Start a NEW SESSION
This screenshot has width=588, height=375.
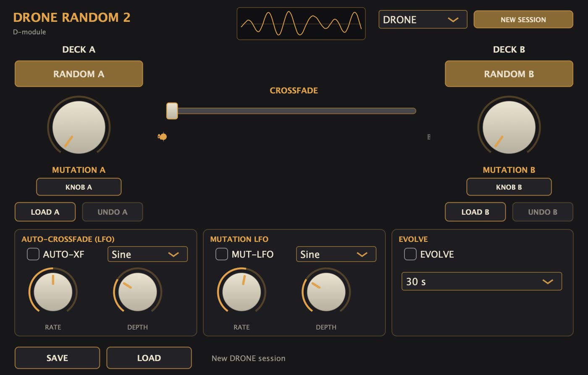[523, 19]
